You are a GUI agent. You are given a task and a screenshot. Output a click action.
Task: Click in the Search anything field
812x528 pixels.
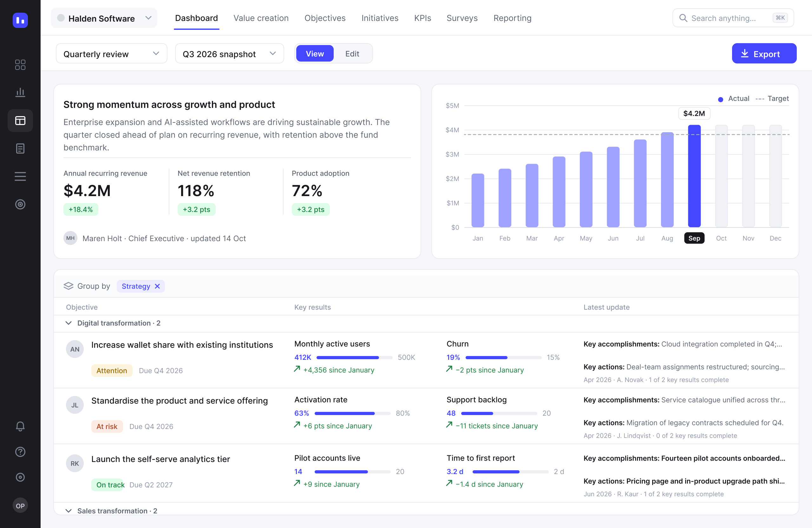point(733,18)
